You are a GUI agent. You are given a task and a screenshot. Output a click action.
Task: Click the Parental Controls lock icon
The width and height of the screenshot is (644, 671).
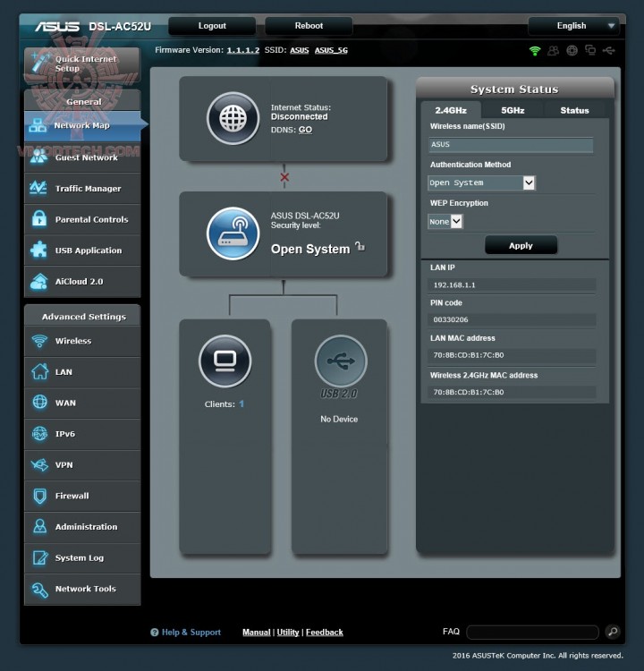39,218
